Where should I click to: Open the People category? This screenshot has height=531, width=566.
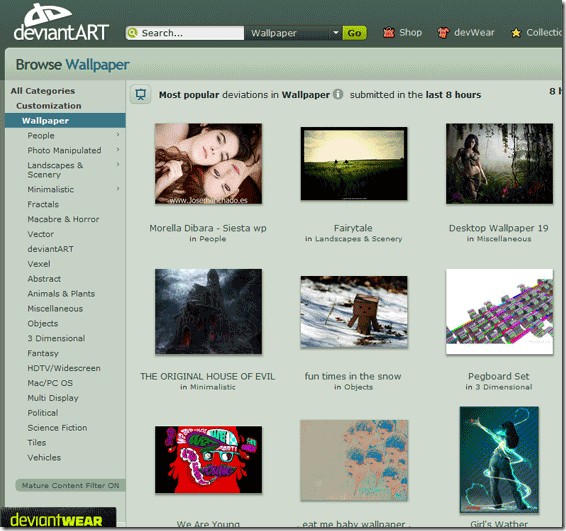(41, 136)
